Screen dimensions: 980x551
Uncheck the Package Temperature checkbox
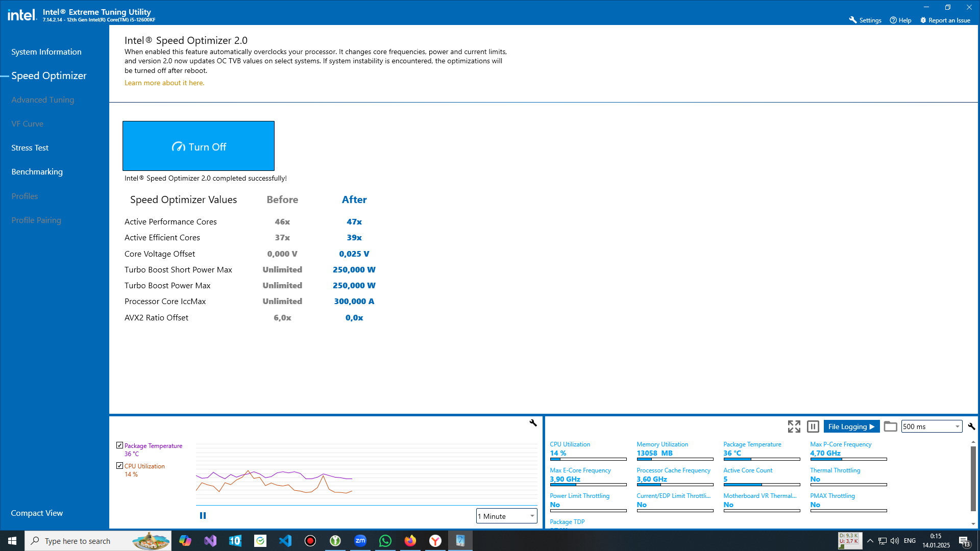tap(120, 445)
